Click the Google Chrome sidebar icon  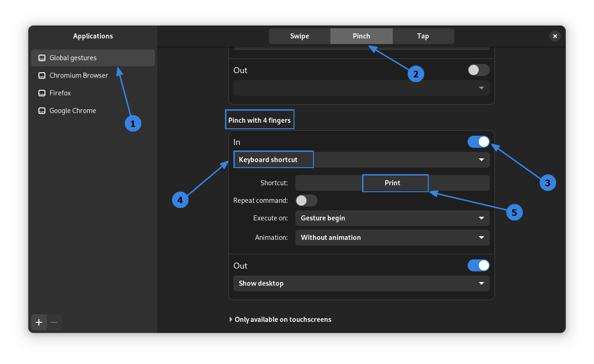(42, 110)
